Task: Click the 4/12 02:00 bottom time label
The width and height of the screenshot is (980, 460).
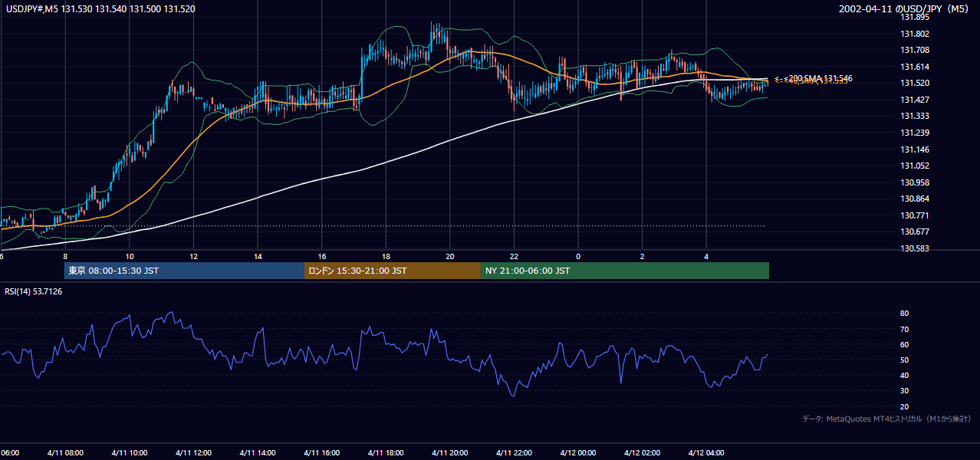Action: tap(642, 453)
